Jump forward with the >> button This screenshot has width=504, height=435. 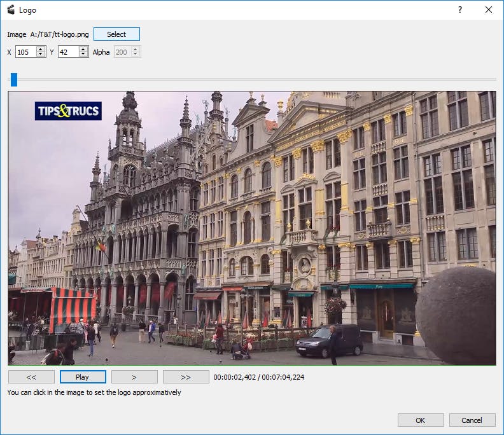coord(186,377)
